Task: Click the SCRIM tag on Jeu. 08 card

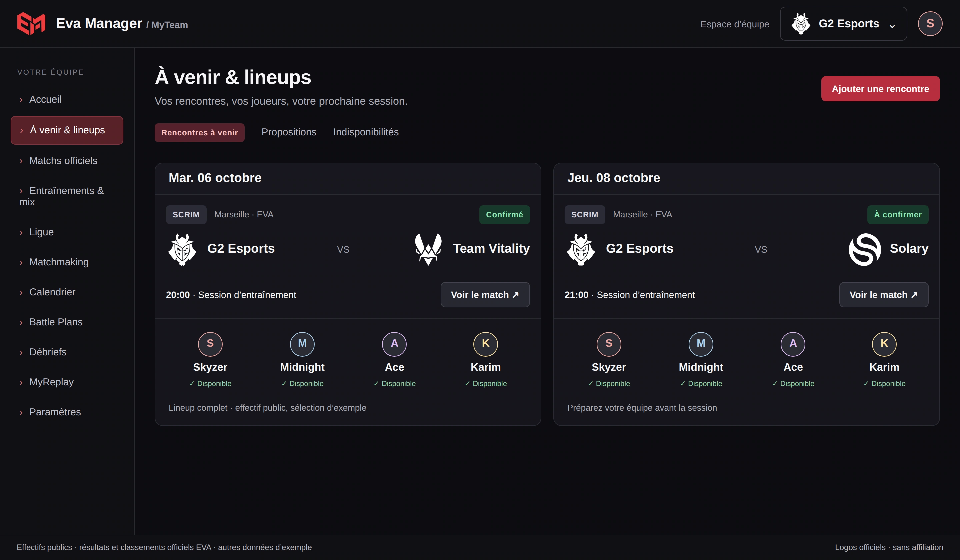Action: tap(585, 215)
